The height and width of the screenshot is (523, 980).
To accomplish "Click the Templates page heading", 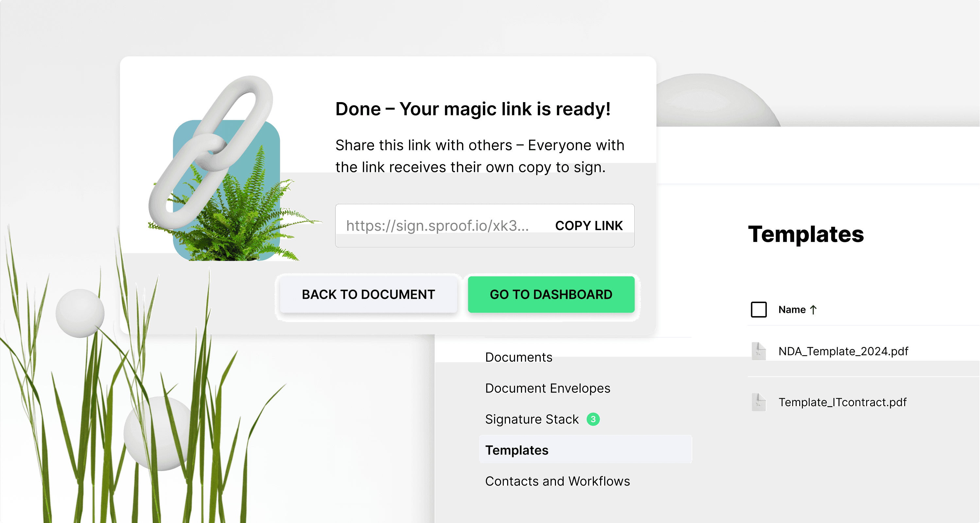I will [x=806, y=234].
